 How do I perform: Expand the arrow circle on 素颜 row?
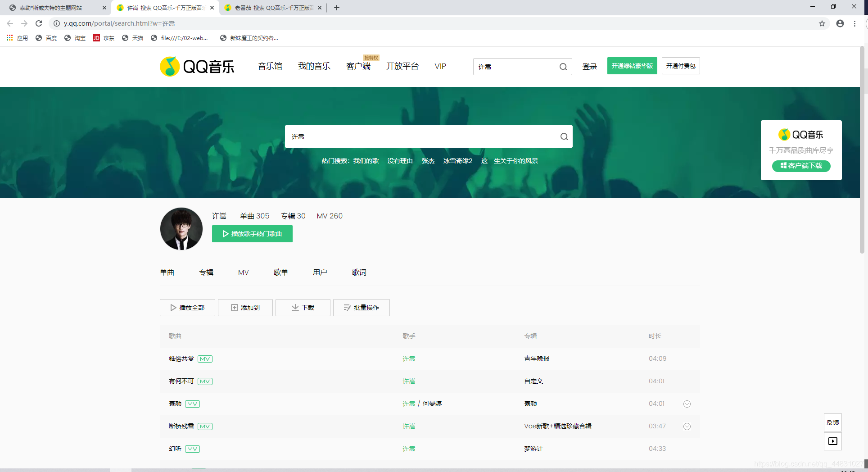[687, 404]
